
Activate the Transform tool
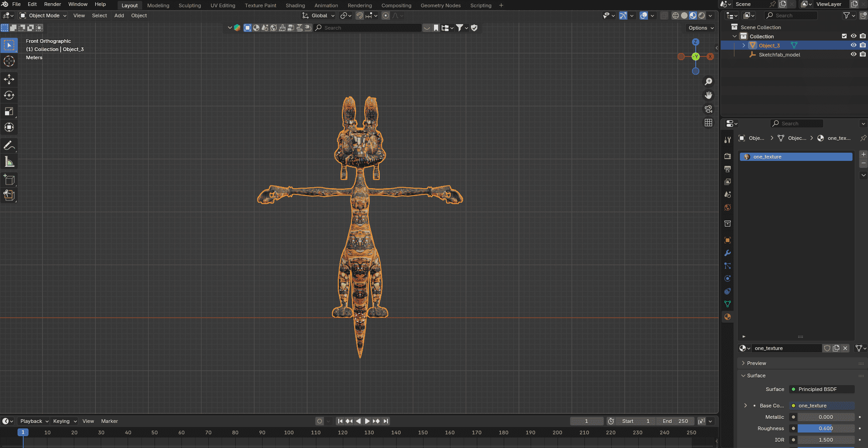(x=9, y=127)
